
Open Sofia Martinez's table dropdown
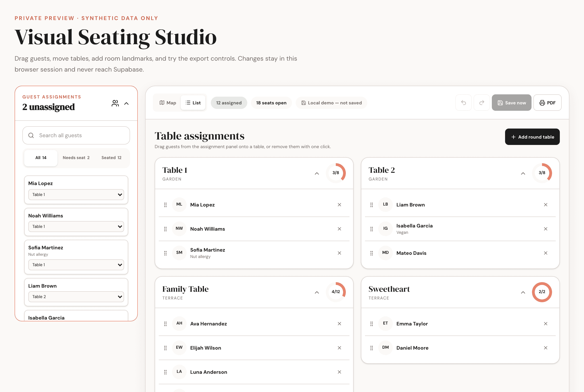[x=76, y=265]
